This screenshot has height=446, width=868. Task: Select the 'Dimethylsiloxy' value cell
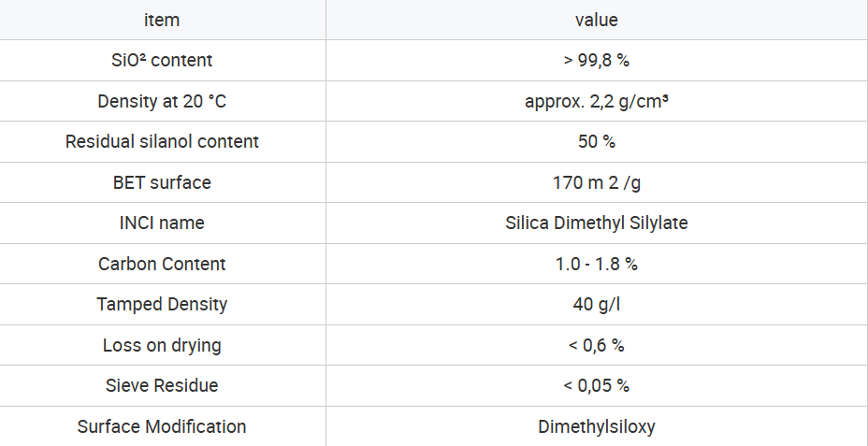click(x=596, y=426)
